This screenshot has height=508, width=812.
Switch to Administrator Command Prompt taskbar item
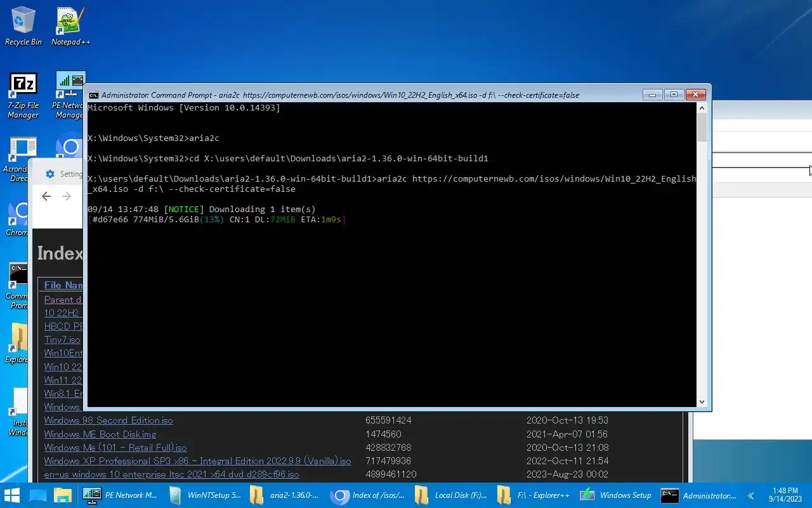tap(698, 495)
